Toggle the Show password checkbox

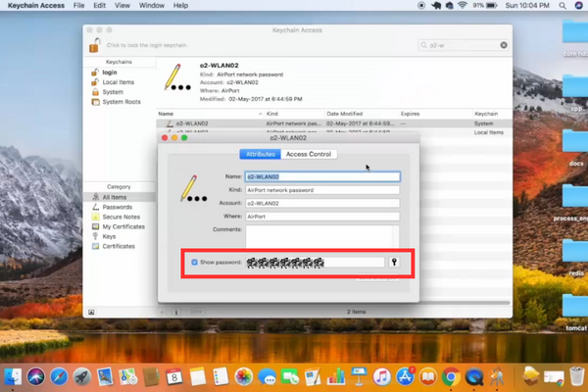tap(194, 263)
